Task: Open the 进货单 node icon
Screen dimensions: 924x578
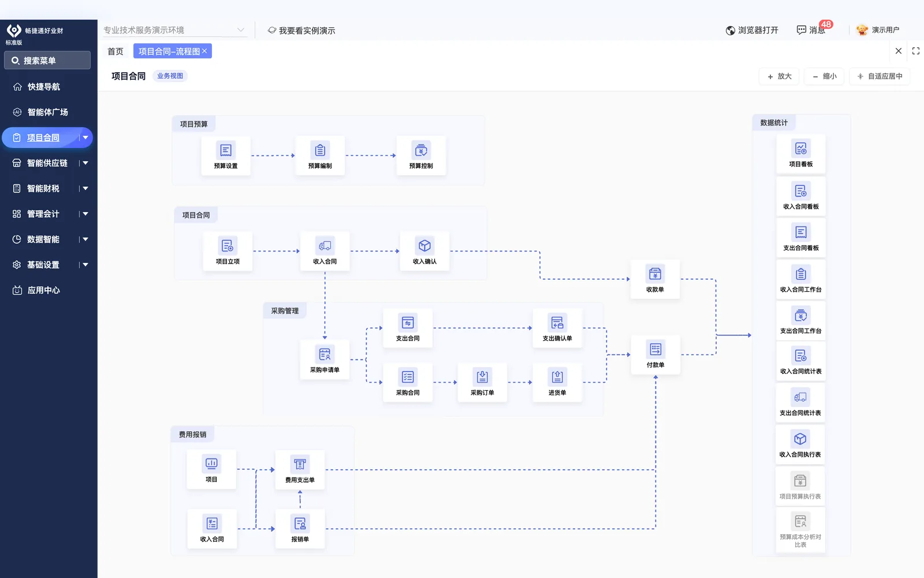Action: click(557, 377)
